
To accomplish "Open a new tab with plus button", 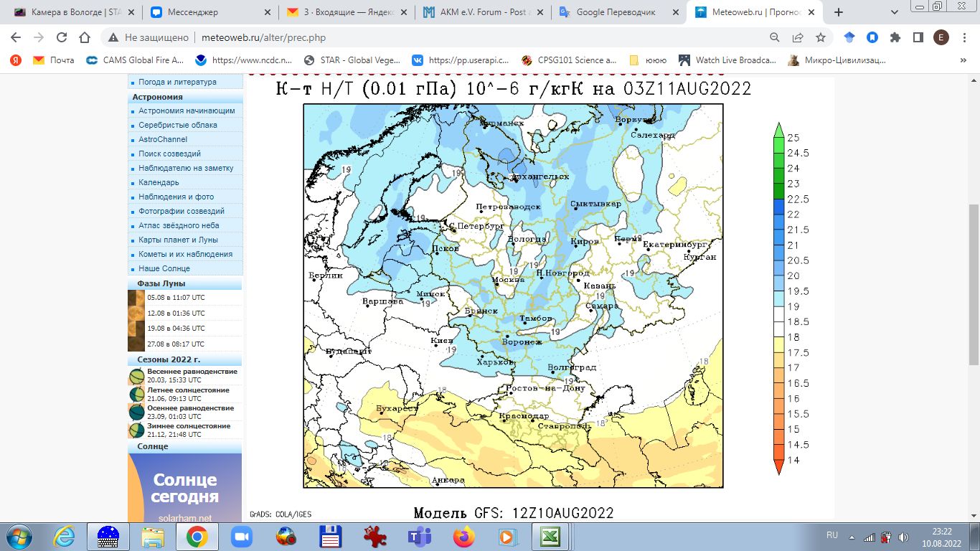I will pyautogui.click(x=839, y=12).
